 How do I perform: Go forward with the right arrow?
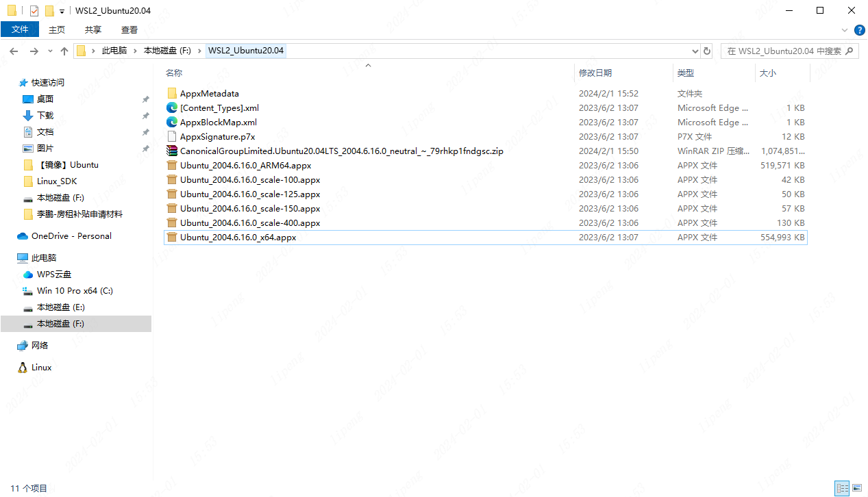tap(34, 51)
